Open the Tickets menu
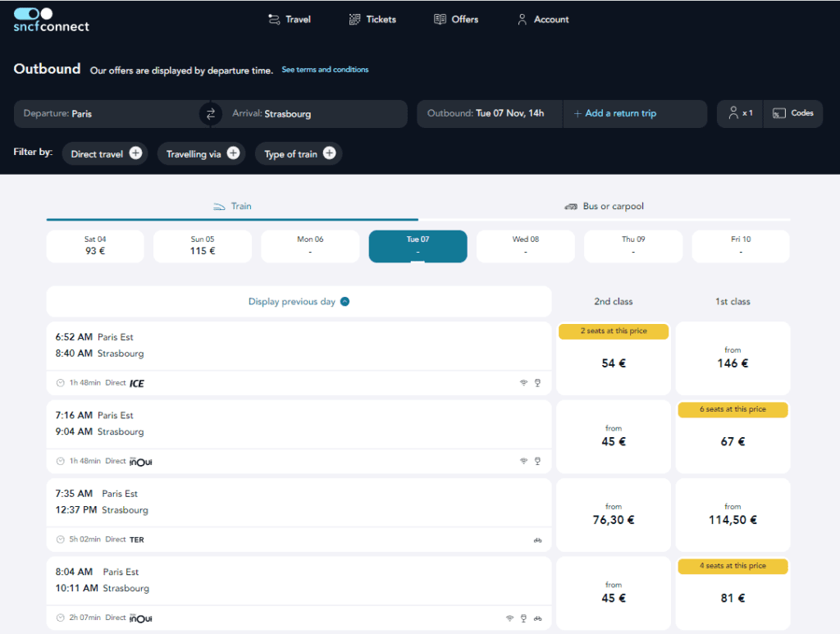This screenshot has height=634, width=840. pos(372,20)
